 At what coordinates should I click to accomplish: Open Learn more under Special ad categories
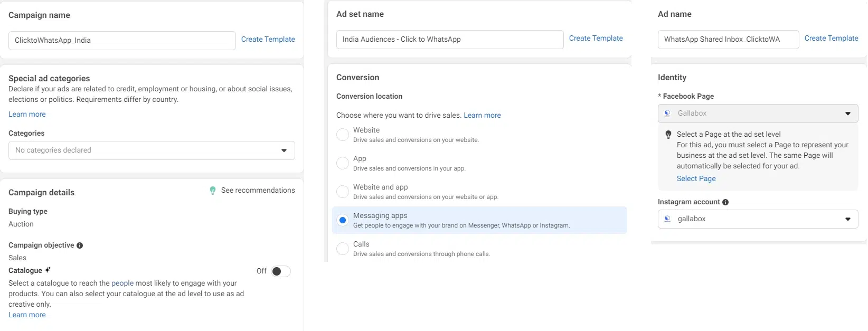pyautogui.click(x=27, y=115)
